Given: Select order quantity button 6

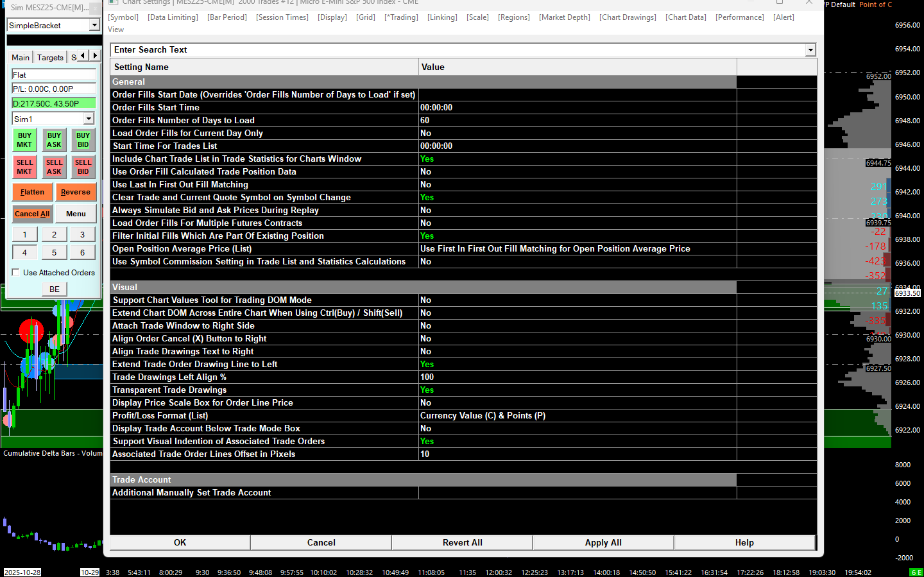Looking at the screenshot, I should coord(83,253).
